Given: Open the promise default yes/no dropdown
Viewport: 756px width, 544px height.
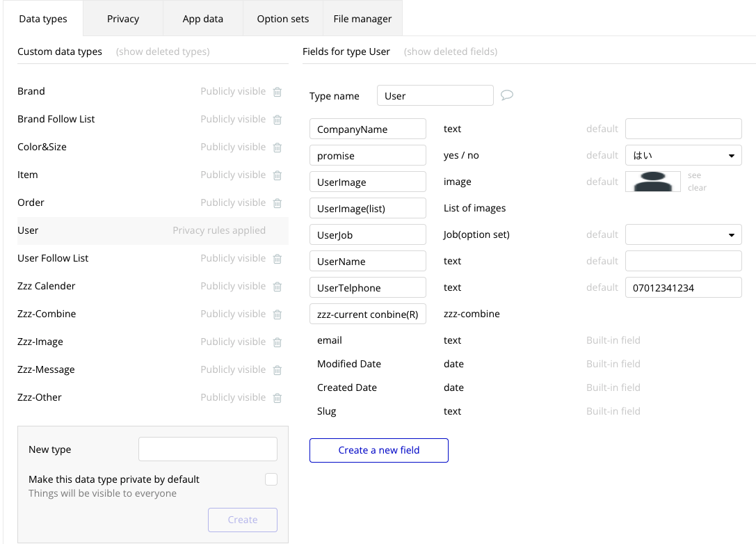Looking at the screenshot, I should pos(683,156).
